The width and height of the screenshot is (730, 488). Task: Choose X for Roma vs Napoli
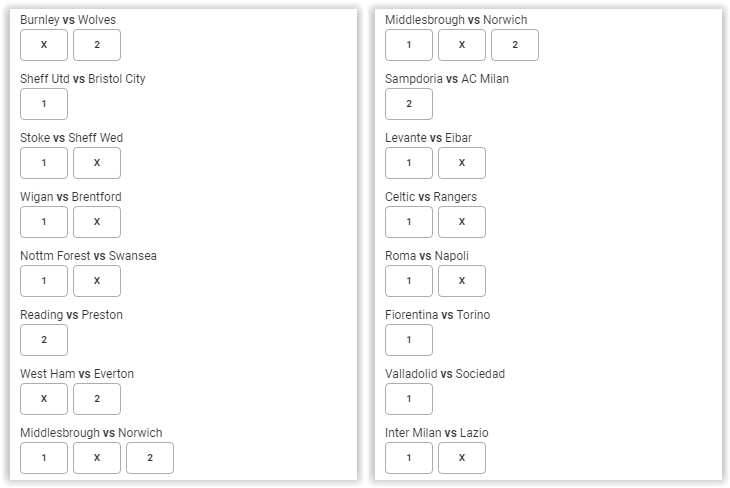tap(462, 281)
